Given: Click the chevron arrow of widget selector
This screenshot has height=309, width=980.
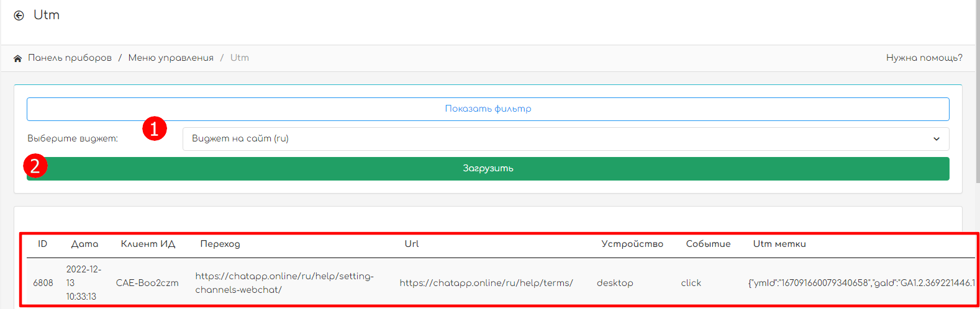Looking at the screenshot, I should 936,139.
